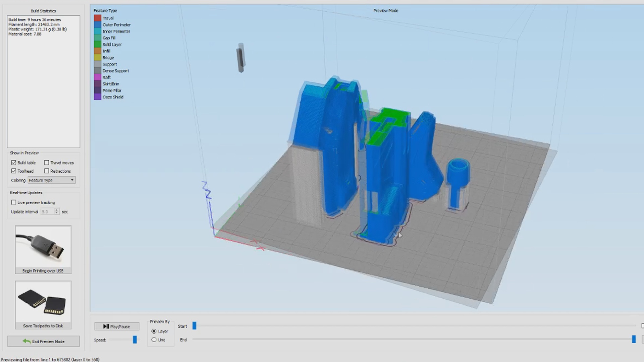Click the Play/Pause button
The width and height of the screenshot is (644, 362).
click(117, 326)
